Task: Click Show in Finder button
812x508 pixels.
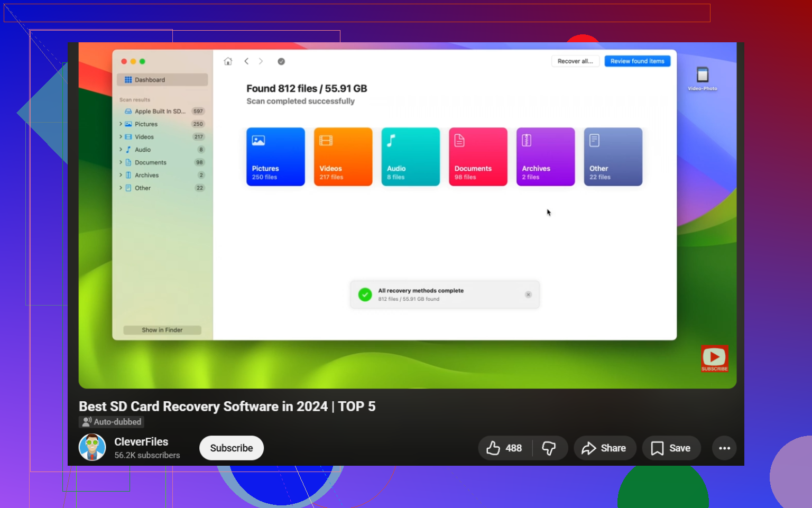Action: 162,330
